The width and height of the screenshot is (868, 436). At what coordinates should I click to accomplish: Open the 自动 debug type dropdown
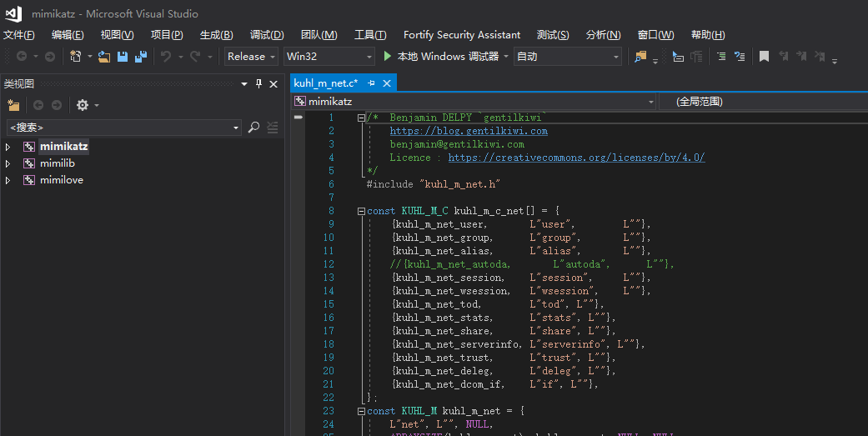pos(568,57)
